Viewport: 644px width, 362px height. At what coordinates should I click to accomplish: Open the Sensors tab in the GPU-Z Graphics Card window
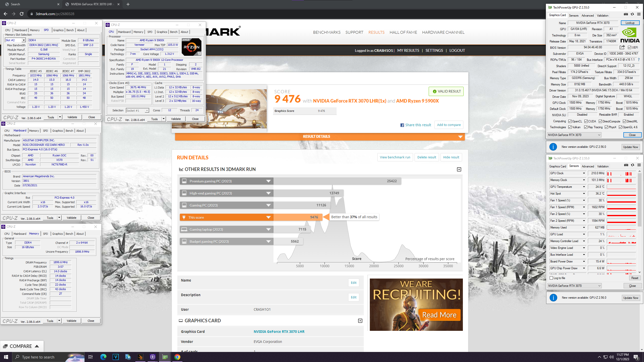(574, 16)
